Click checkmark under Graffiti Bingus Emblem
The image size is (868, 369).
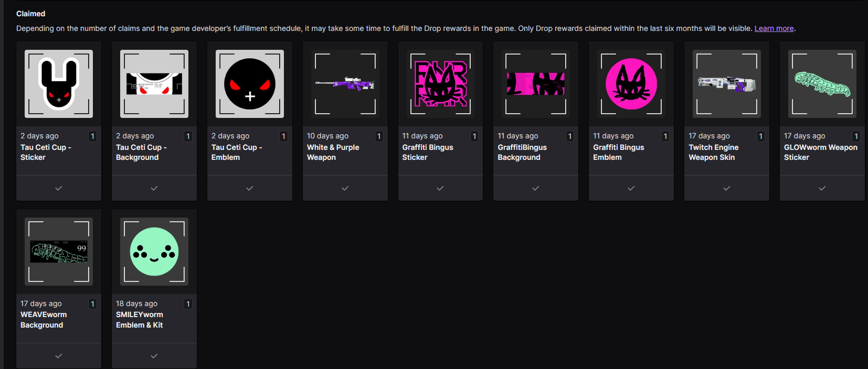click(x=631, y=188)
